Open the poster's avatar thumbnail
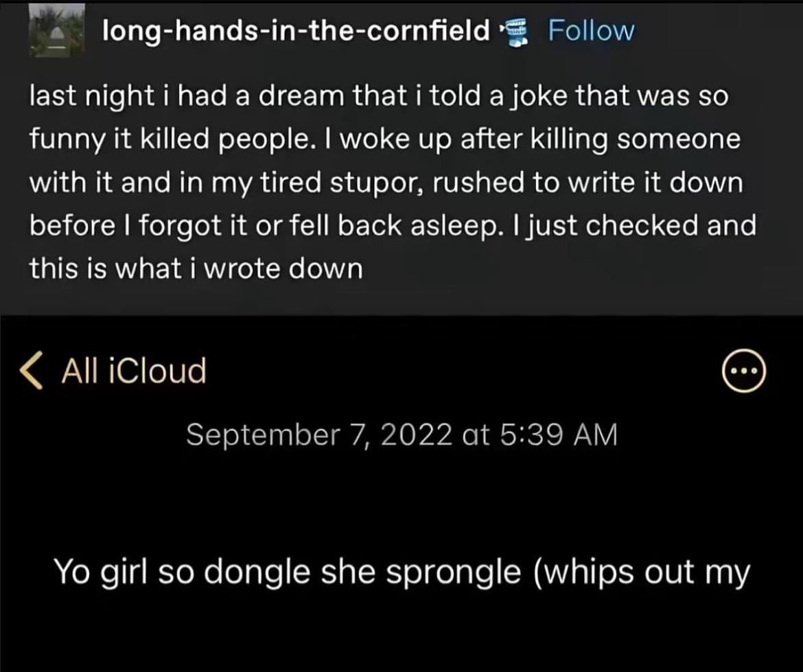 [58, 30]
